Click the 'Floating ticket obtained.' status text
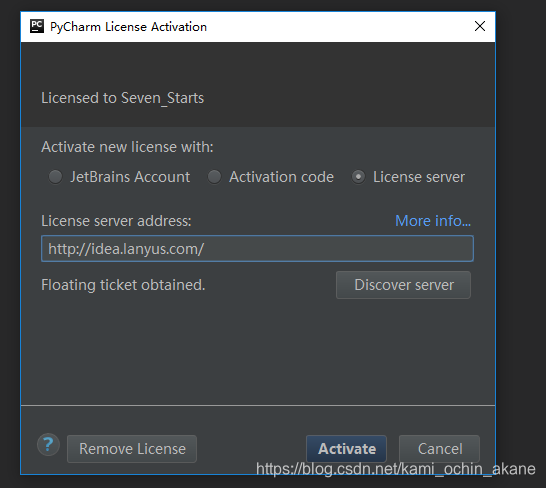 pos(123,285)
